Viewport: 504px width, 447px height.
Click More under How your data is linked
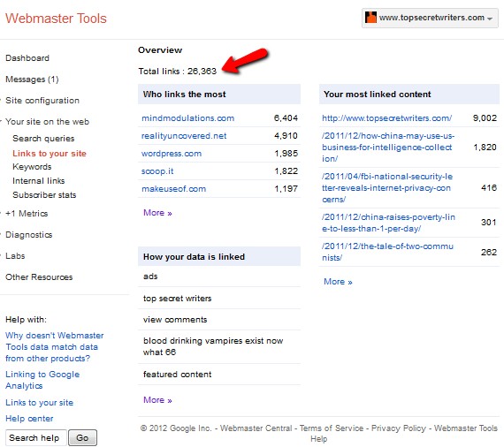click(157, 400)
